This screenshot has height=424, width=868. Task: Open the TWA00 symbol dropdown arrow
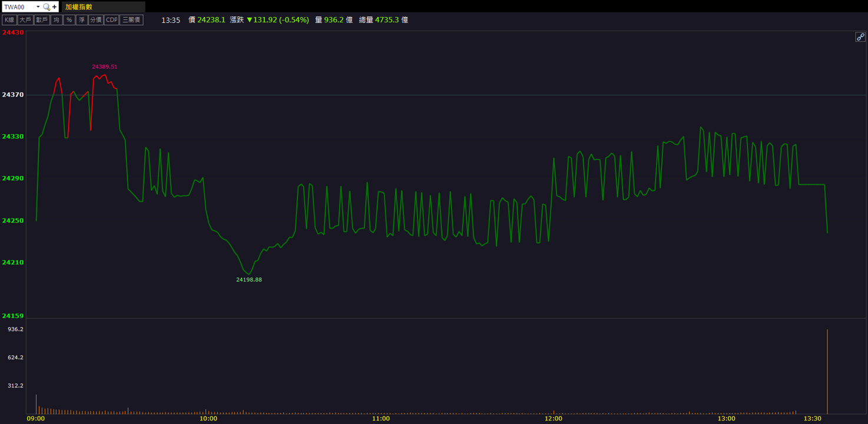(38, 7)
